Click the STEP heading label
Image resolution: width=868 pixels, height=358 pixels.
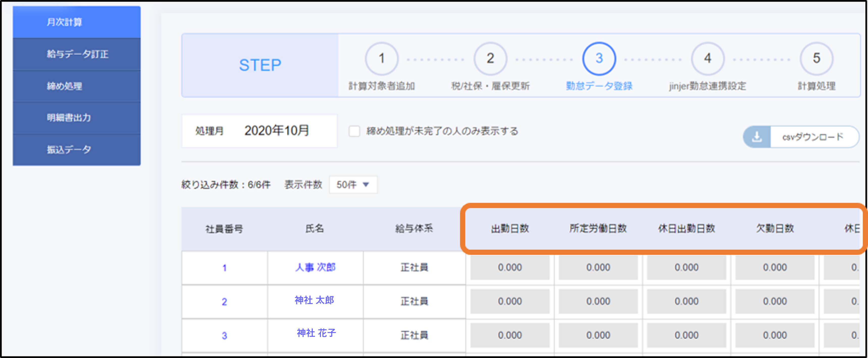tap(260, 65)
